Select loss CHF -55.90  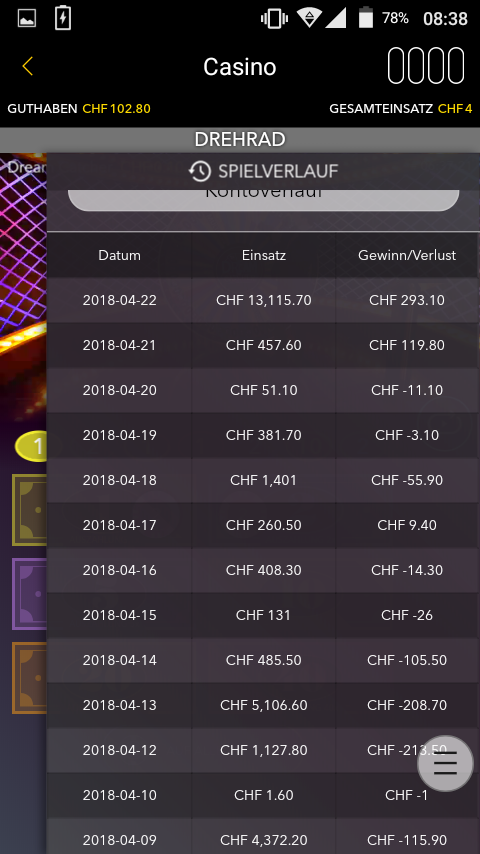pos(407,480)
